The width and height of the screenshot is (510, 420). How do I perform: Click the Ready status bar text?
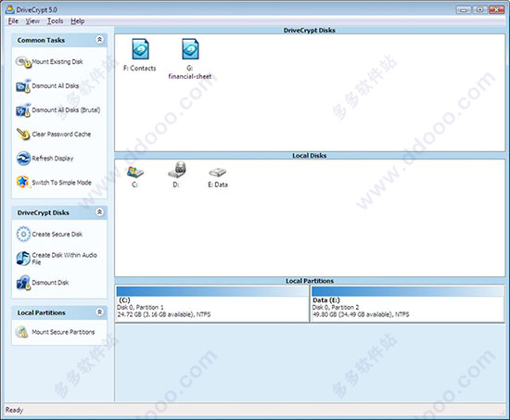click(x=14, y=410)
